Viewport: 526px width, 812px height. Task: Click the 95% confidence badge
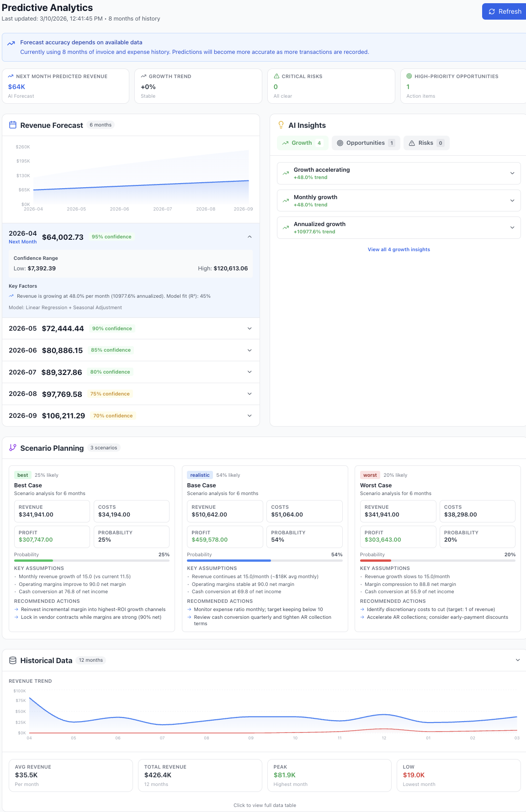[x=112, y=237]
